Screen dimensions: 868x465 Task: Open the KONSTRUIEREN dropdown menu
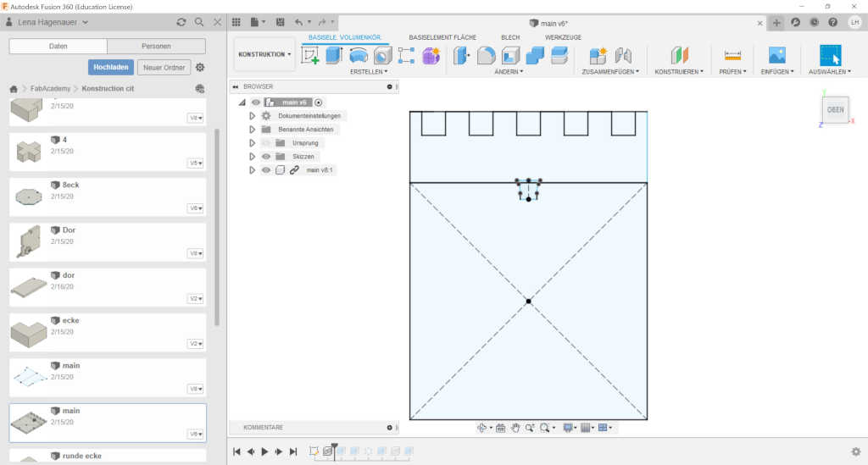point(679,71)
